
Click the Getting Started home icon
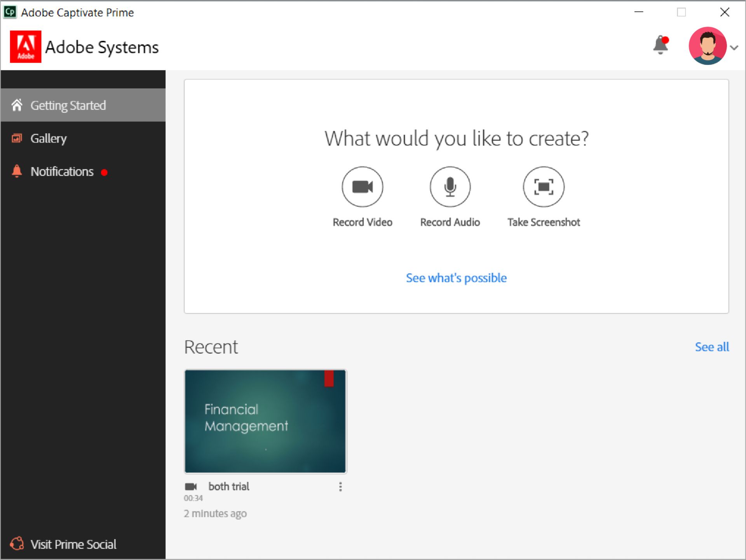[x=16, y=105]
